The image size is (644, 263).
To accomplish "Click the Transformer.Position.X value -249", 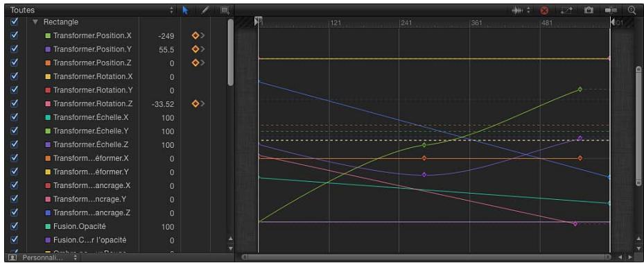I will (x=166, y=36).
